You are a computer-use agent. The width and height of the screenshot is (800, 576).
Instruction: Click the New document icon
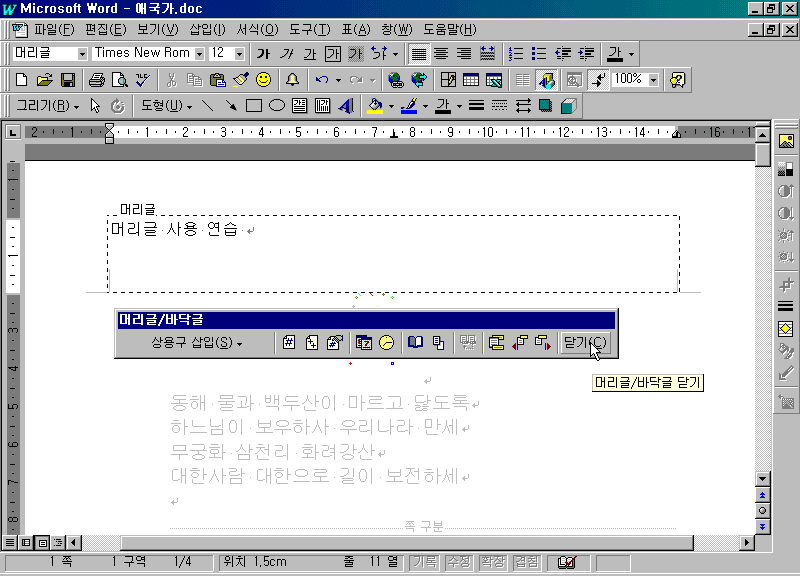tap(21, 80)
